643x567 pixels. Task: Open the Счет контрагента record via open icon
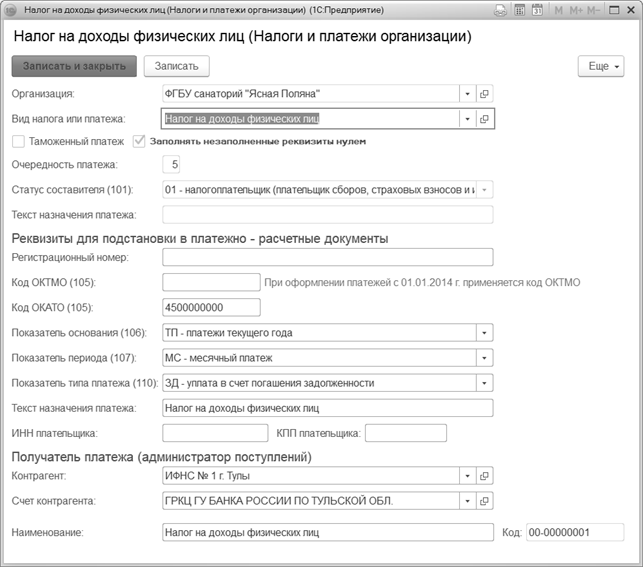coord(484,501)
